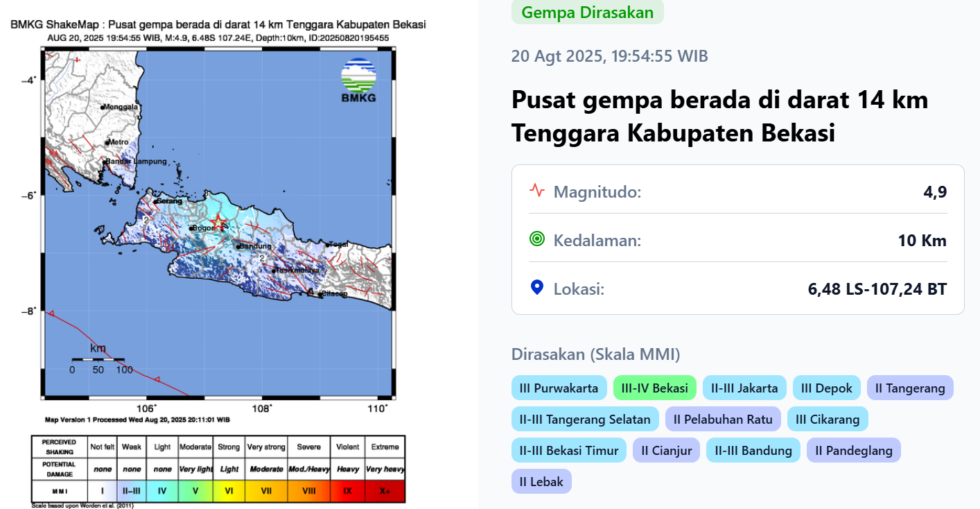The height and width of the screenshot is (509, 980).
Task: Click the red epicenter star on map
Action: pos(218,223)
